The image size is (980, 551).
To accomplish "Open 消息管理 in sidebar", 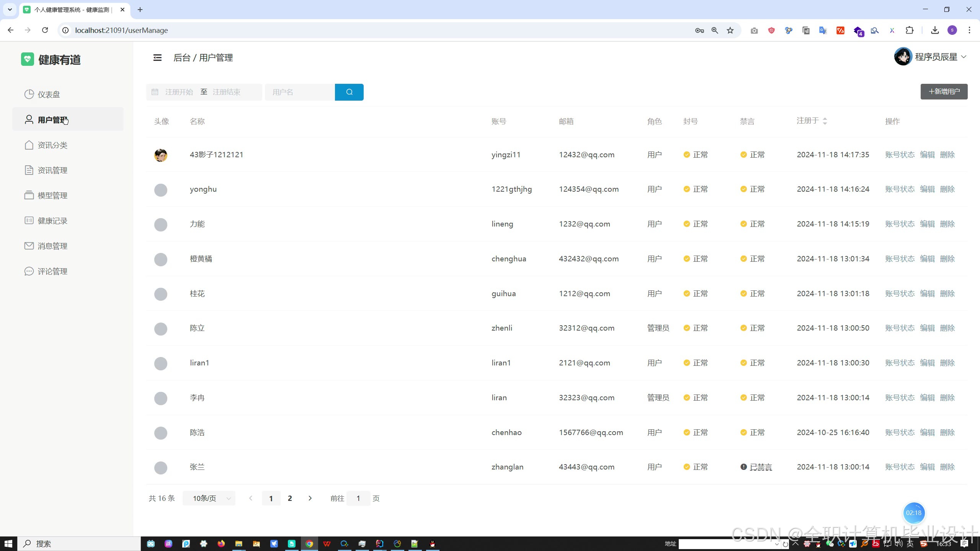I will pos(52,246).
